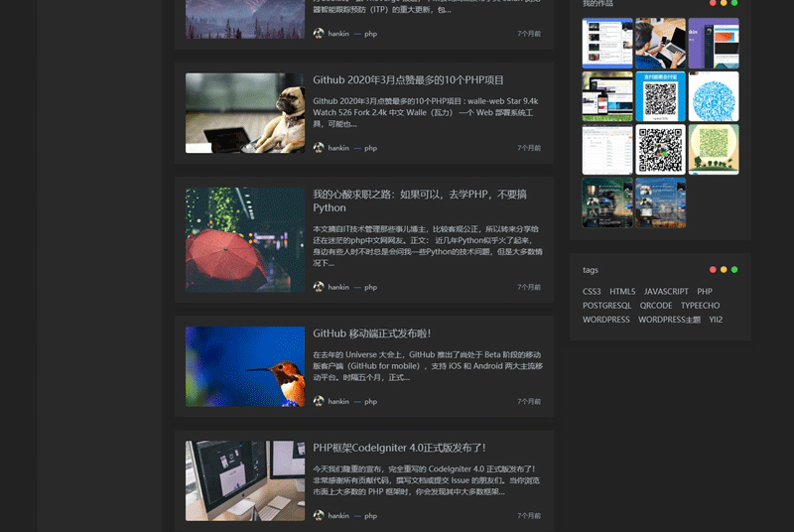
Task: Select the TYPEECHO tag
Action: (x=700, y=306)
